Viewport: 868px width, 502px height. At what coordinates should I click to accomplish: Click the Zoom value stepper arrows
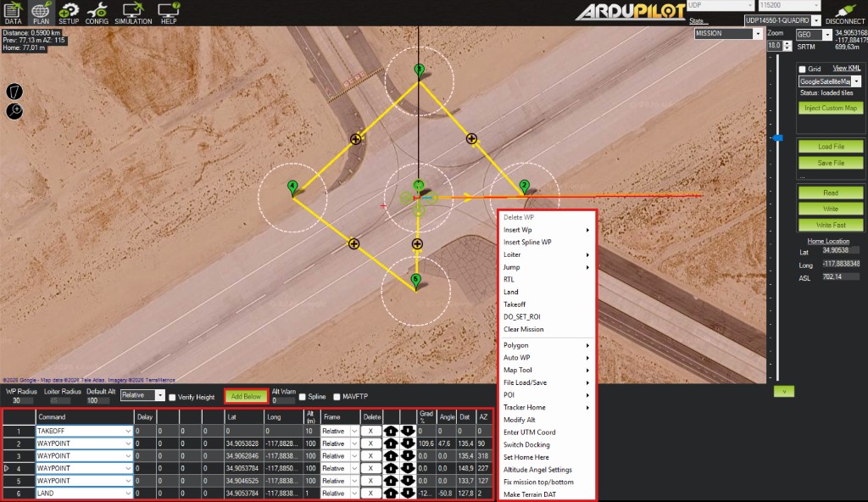point(787,46)
